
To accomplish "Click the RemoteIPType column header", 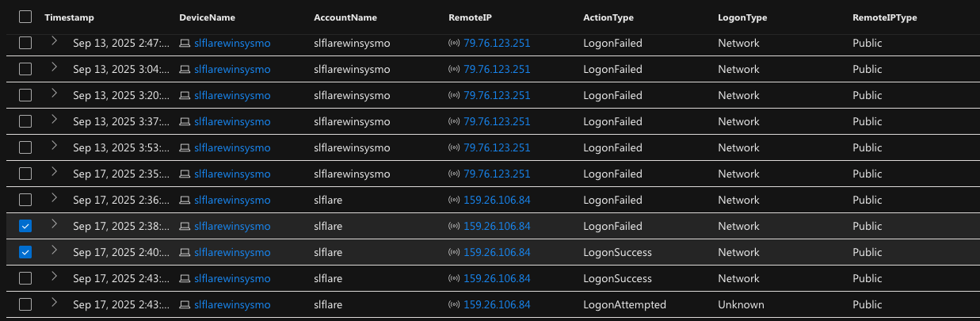I will click(x=884, y=17).
